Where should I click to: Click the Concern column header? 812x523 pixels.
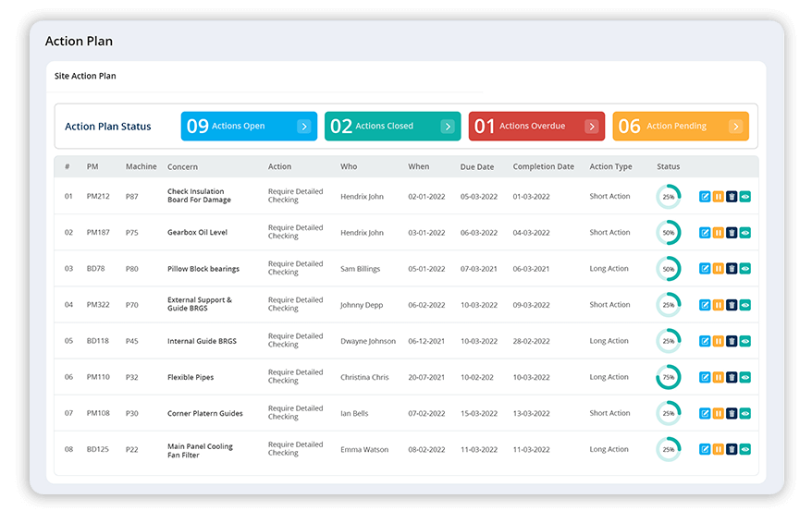pos(182,167)
